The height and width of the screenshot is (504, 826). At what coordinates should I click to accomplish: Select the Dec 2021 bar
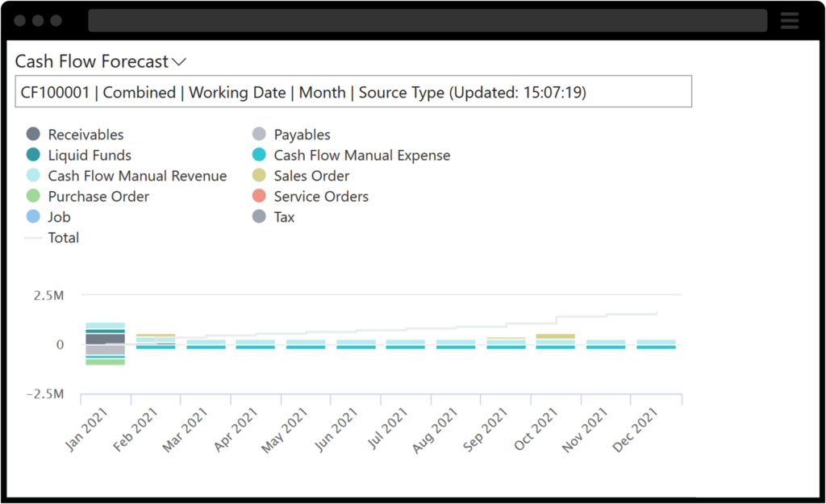(657, 344)
